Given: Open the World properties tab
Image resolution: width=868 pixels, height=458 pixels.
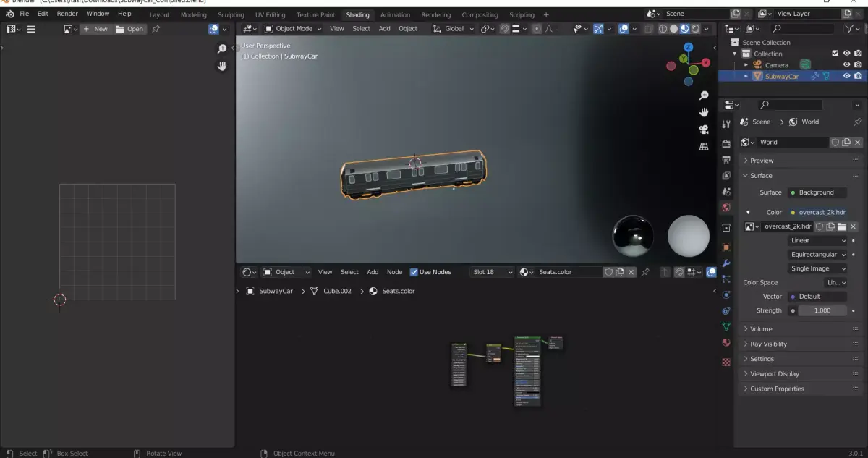Looking at the screenshot, I should 726,208.
